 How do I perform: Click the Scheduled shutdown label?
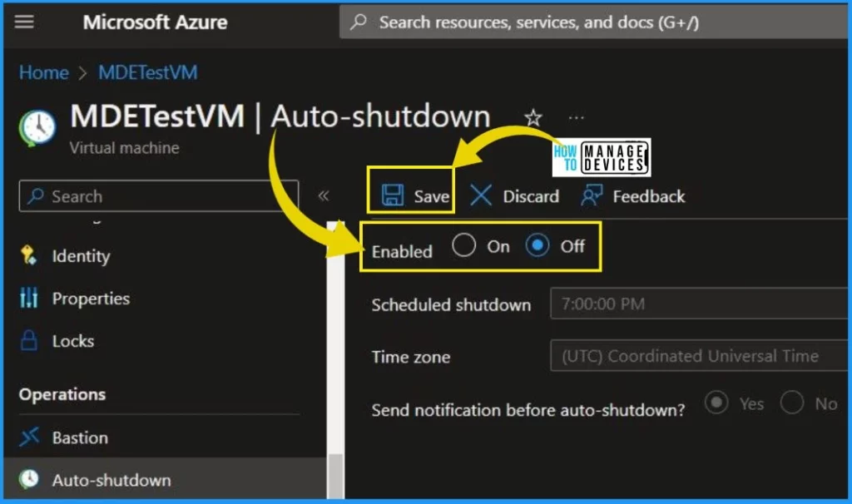452,305
